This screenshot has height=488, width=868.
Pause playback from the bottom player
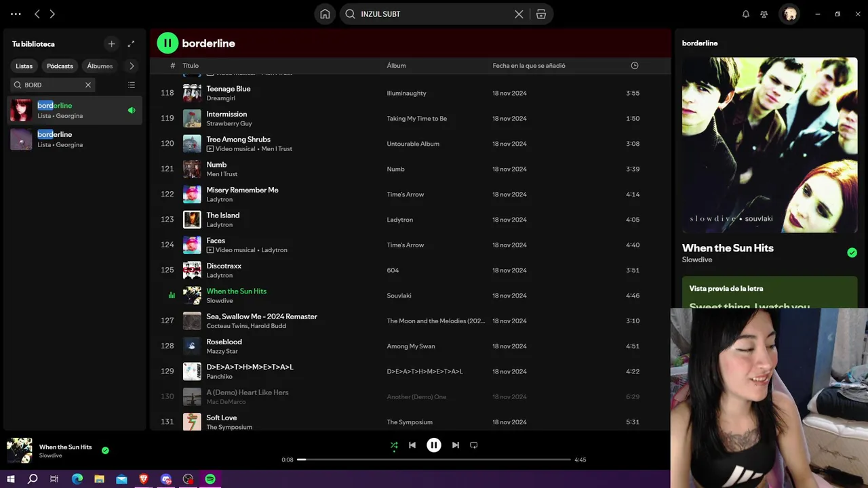click(x=434, y=445)
